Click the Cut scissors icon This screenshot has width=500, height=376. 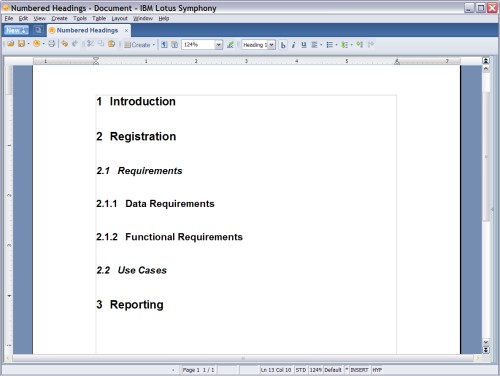(90, 44)
